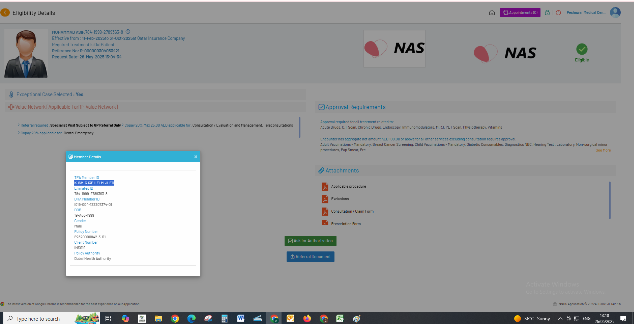Click DHA Member ID I019-004-122207374-01
The image size is (644, 324).
point(93,205)
